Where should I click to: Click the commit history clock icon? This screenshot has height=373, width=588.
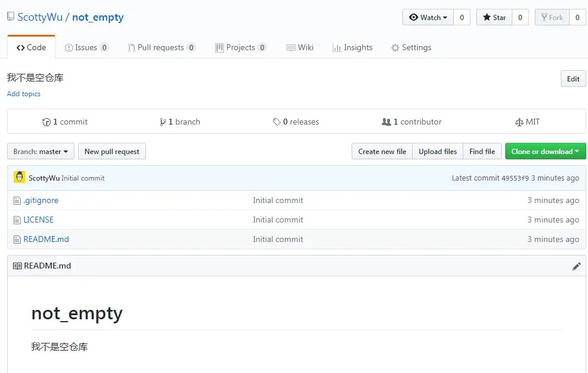(x=47, y=122)
